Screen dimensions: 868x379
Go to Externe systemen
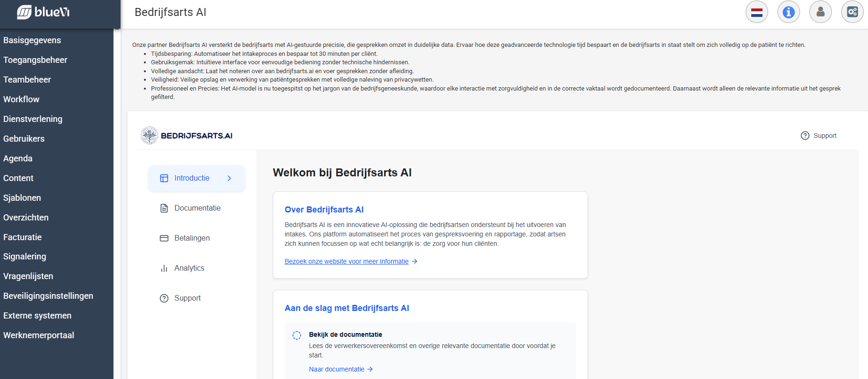38,316
